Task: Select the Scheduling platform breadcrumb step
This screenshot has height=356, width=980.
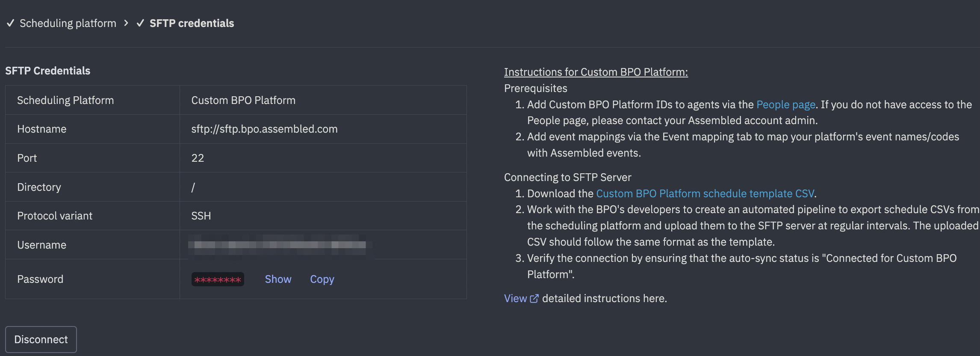Action: coord(68,23)
